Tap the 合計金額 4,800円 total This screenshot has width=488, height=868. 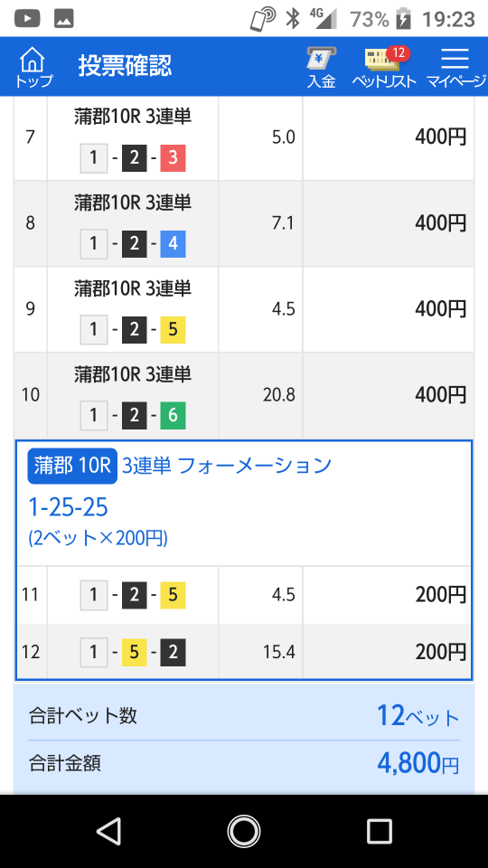[x=244, y=765]
